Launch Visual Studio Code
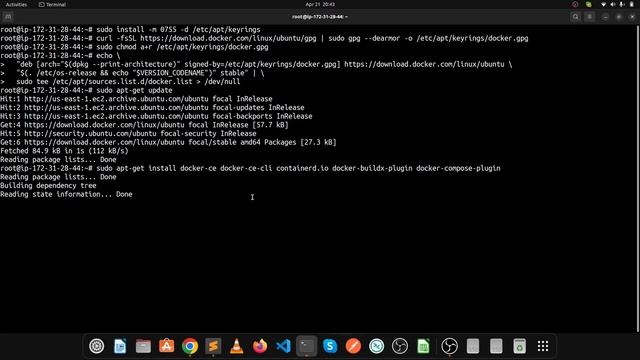Image resolution: width=640 pixels, height=360 pixels. click(283, 346)
